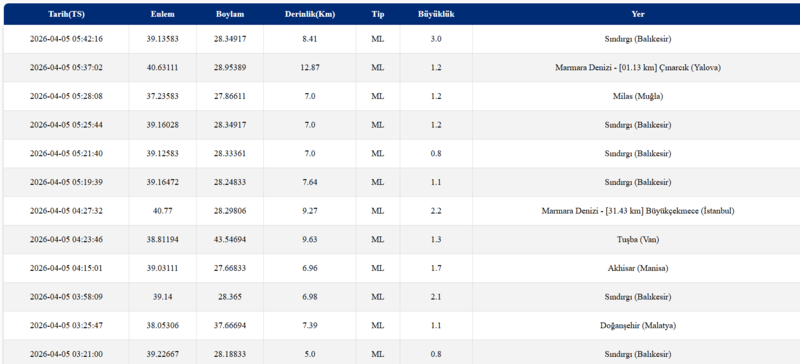
Task: Select the timestamp 2026-04-05 05:42:16
Action: [x=66, y=39]
